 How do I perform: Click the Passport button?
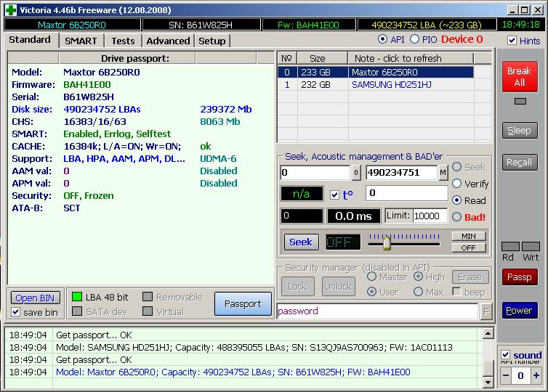pos(242,304)
